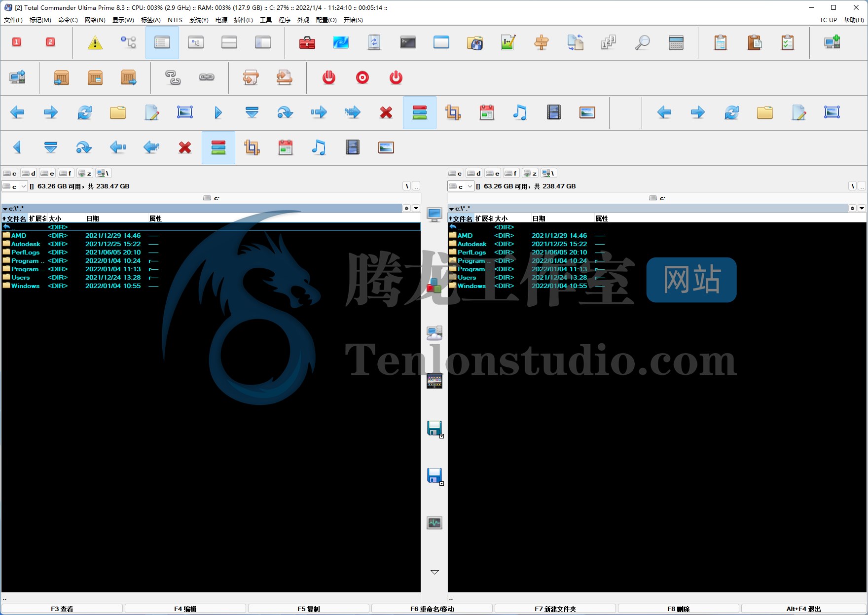
Task: Select PerfLogs folder in left panel
Action: (x=211, y=253)
